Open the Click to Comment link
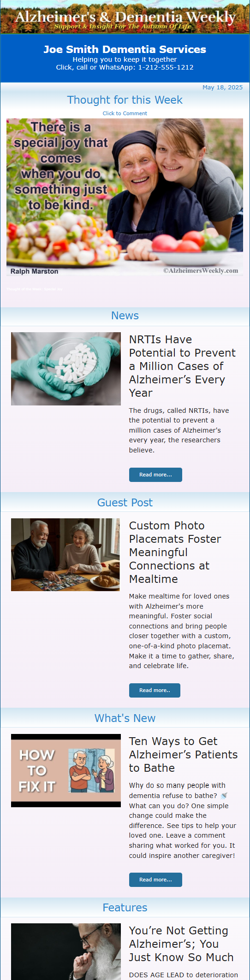The image size is (250, 980). click(125, 113)
